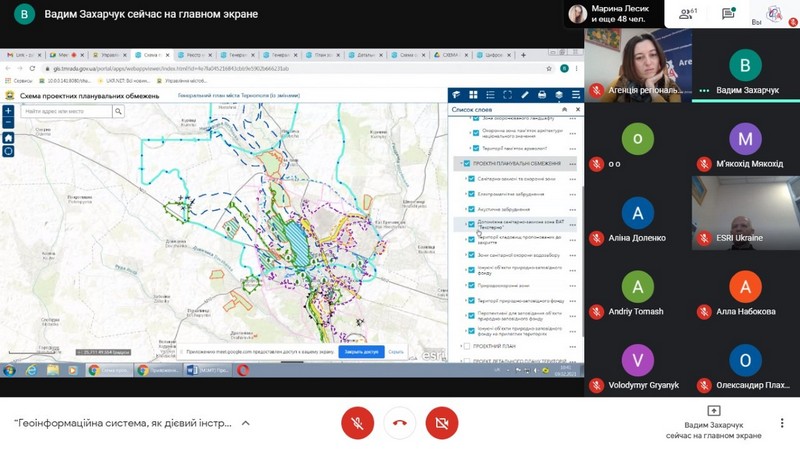The width and height of the screenshot is (800, 449).
Task: Toggle camera off in the call controls
Action: (x=442, y=423)
